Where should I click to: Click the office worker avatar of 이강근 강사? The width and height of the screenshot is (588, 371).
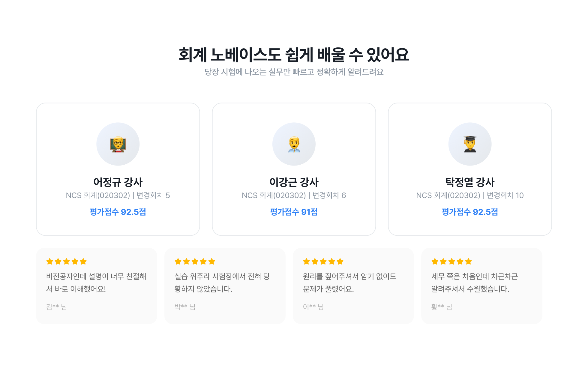pyautogui.click(x=294, y=144)
